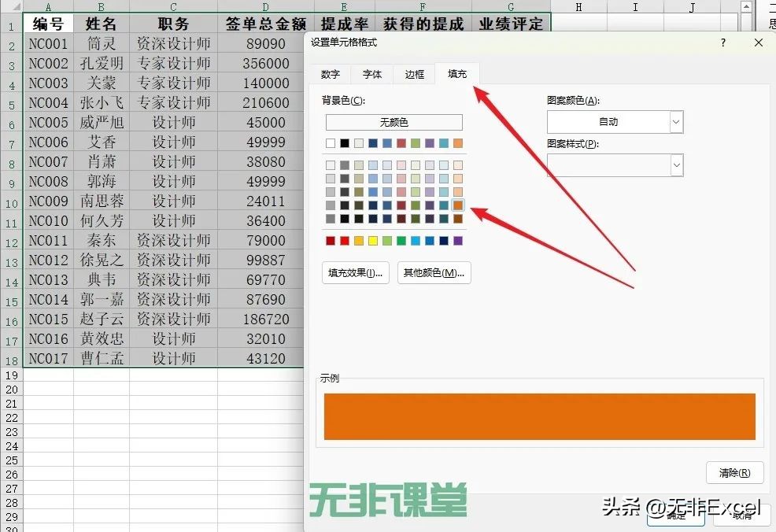This screenshot has width=776, height=532.
Task: Choose yellow standard color swatch
Action: click(373, 241)
